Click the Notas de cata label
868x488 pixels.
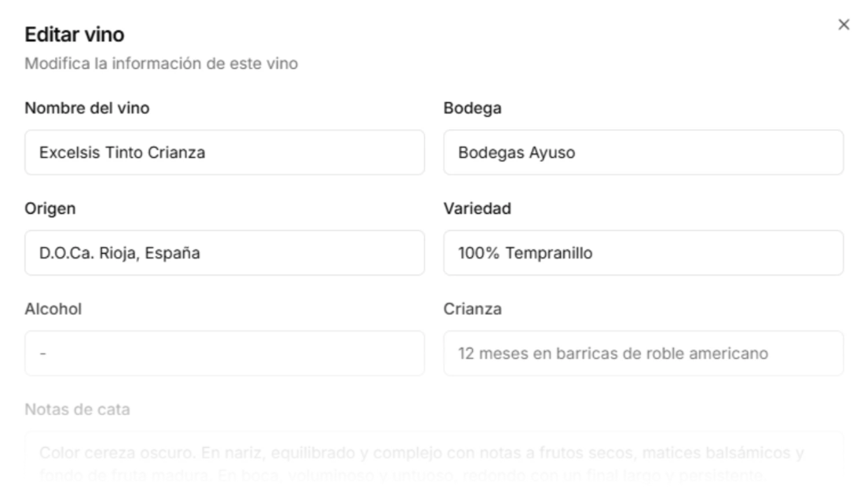pos(78,409)
